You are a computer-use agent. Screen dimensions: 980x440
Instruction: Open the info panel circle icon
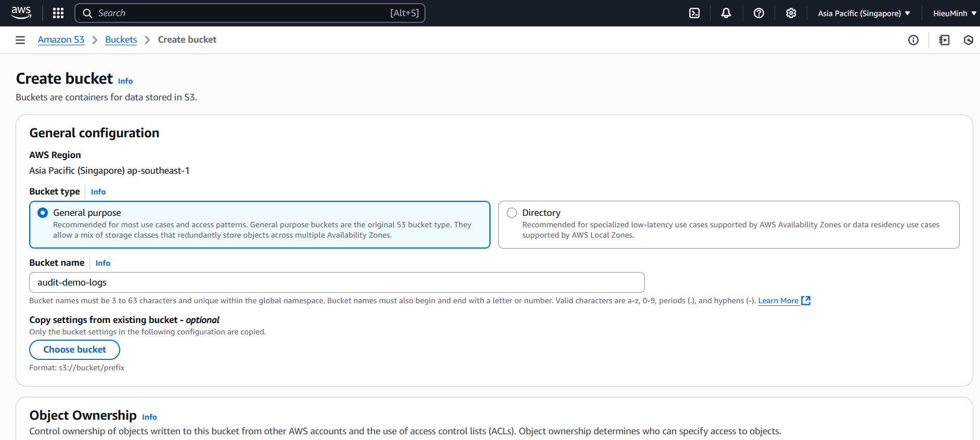[x=913, y=40]
